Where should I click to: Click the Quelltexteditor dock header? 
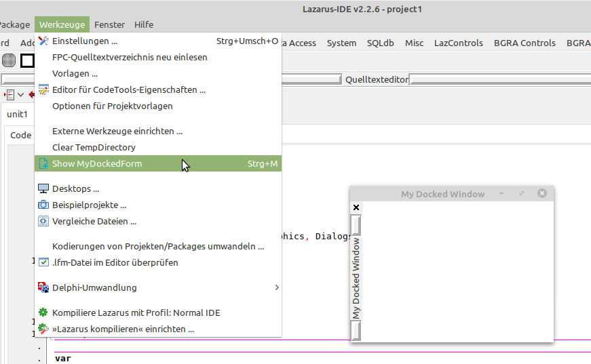[377, 79]
